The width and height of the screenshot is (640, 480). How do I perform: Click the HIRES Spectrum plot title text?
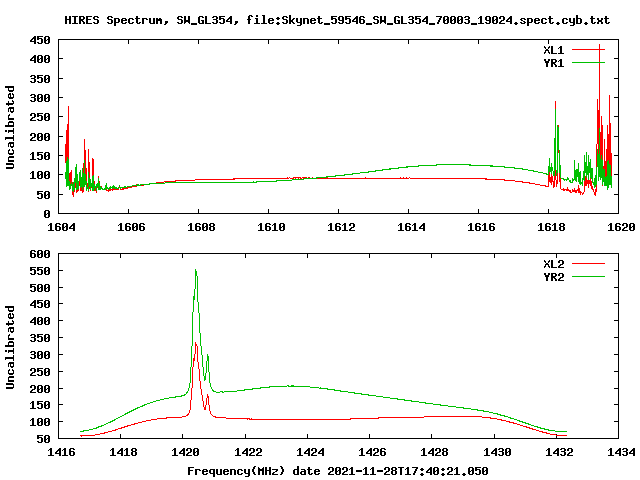337,20
